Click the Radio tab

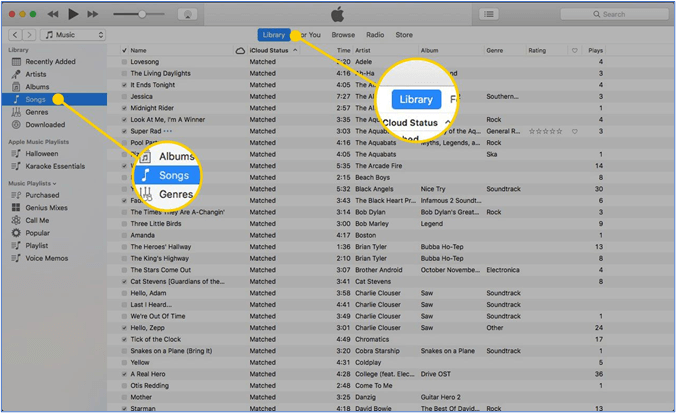click(374, 35)
